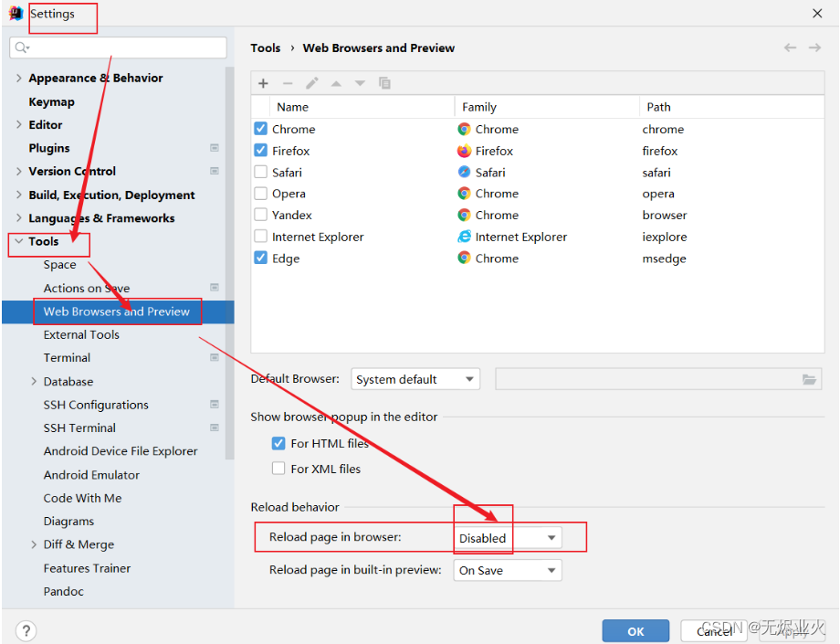Click the project-level icon beside Version Control
Image resolution: width=840 pixels, height=644 pixels.
click(x=215, y=171)
